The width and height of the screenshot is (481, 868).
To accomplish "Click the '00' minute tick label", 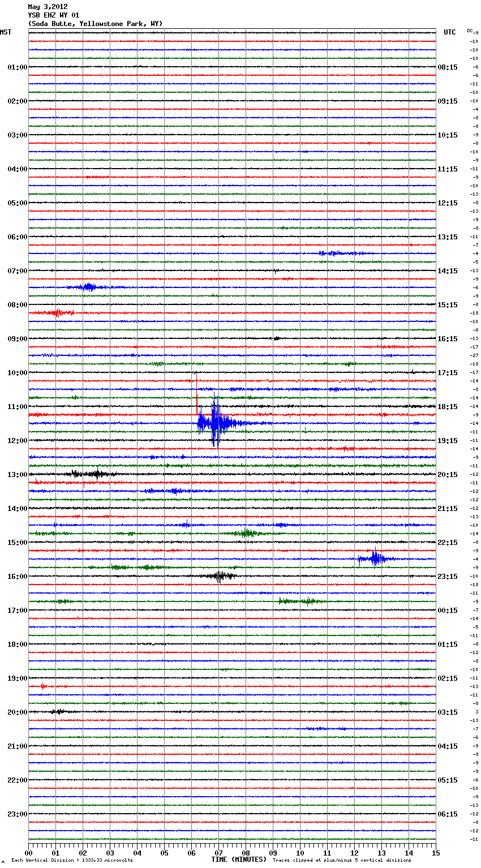I will pos(28,853).
